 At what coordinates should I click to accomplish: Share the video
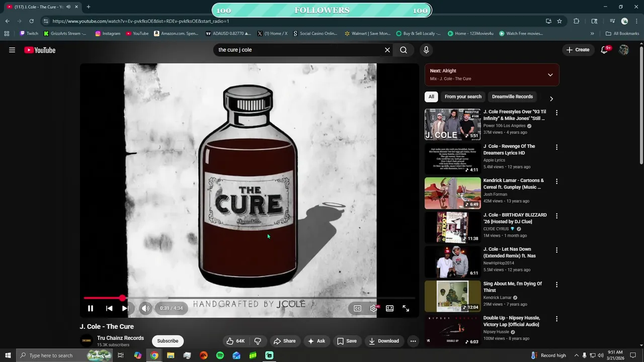284,341
